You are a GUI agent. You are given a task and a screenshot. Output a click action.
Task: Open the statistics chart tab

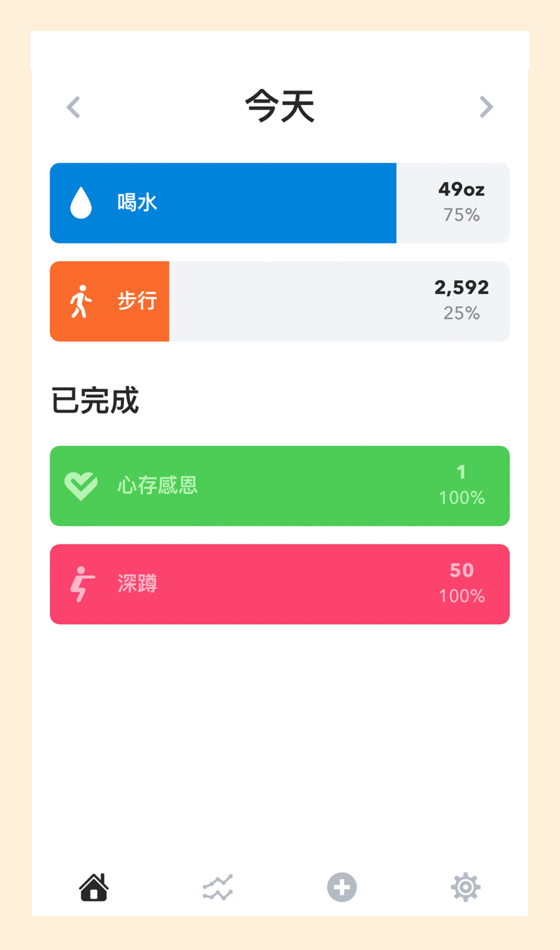tap(218, 888)
